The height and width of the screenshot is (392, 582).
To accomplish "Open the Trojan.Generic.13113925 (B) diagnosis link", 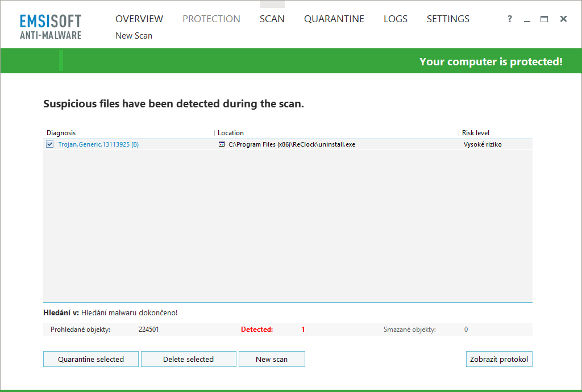I will (x=98, y=144).
